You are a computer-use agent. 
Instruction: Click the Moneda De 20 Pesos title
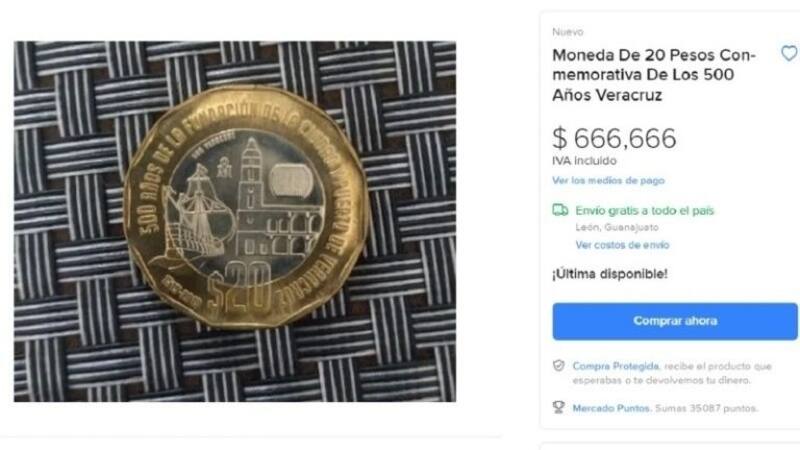pyautogui.click(x=654, y=74)
